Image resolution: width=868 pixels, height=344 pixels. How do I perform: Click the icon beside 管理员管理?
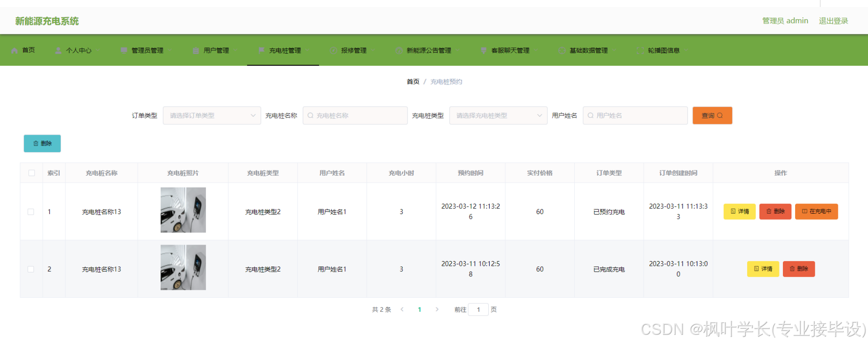point(124,51)
